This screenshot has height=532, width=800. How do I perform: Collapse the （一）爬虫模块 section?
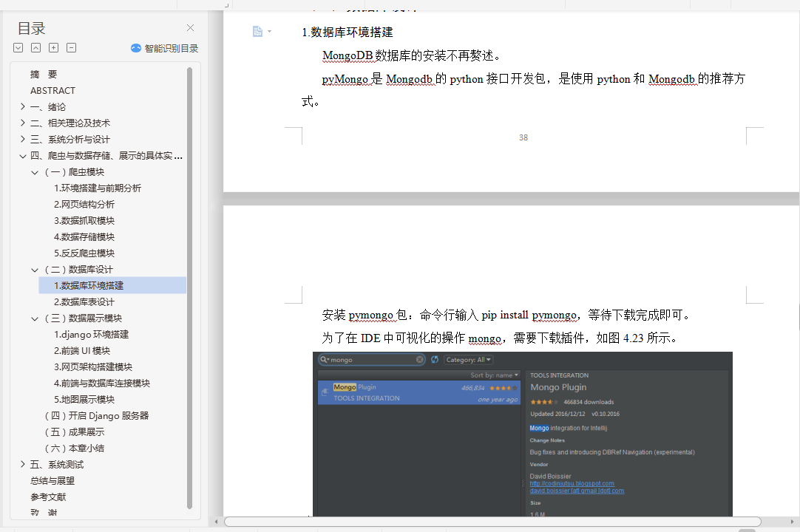[35, 172]
